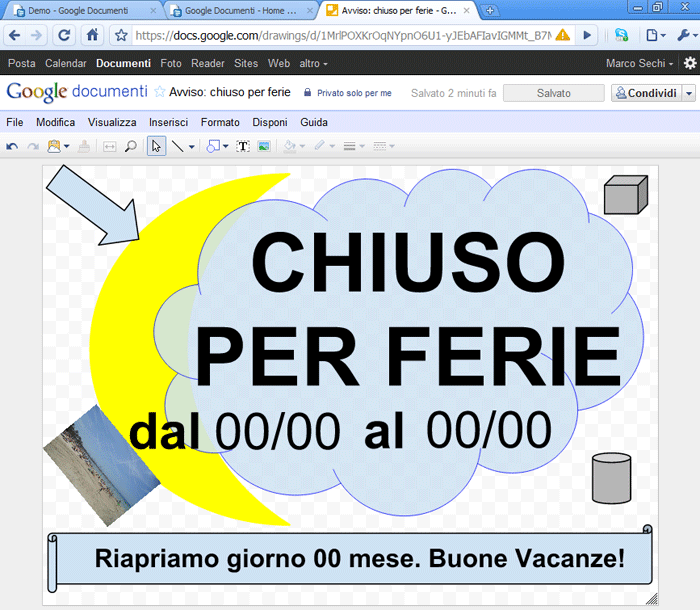Open Calendar in top bar
Viewport: 700px width, 610px height.
point(66,63)
